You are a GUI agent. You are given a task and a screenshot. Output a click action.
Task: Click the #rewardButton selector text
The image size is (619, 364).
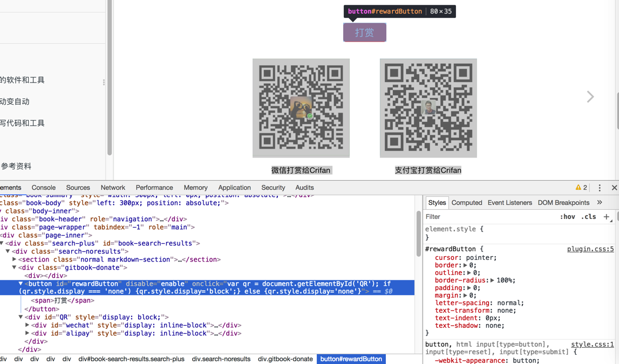point(451,249)
